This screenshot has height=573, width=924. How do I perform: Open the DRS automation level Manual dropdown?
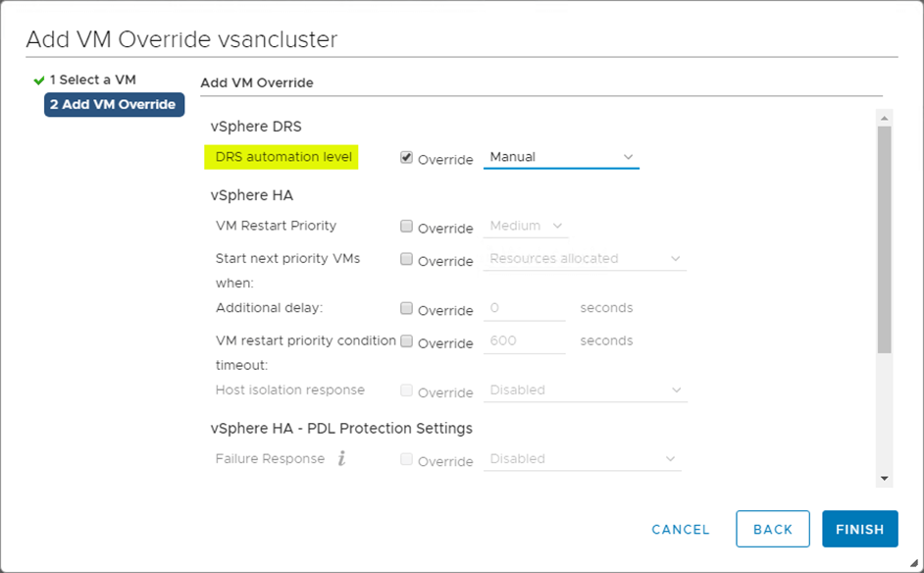[x=561, y=157]
